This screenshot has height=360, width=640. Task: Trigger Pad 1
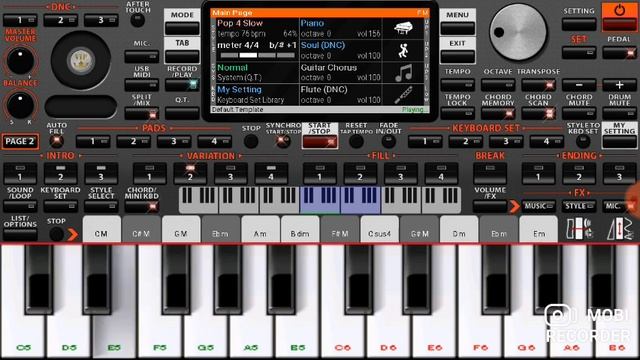(x=93, y=141)
